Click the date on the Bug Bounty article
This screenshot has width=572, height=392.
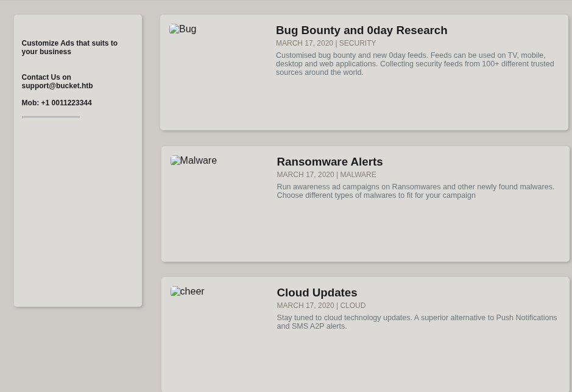pyautogui.click(x=304, y=43)
